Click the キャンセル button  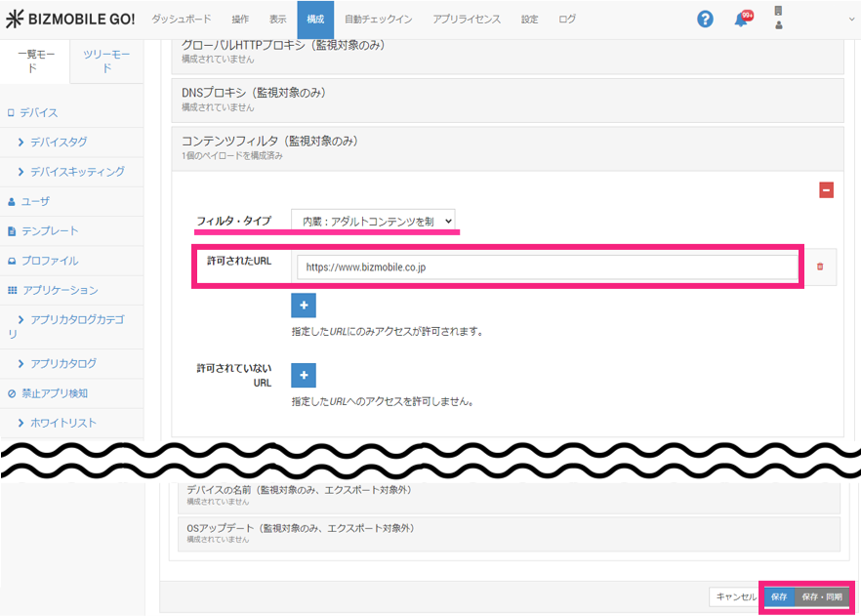coord(735,596)
